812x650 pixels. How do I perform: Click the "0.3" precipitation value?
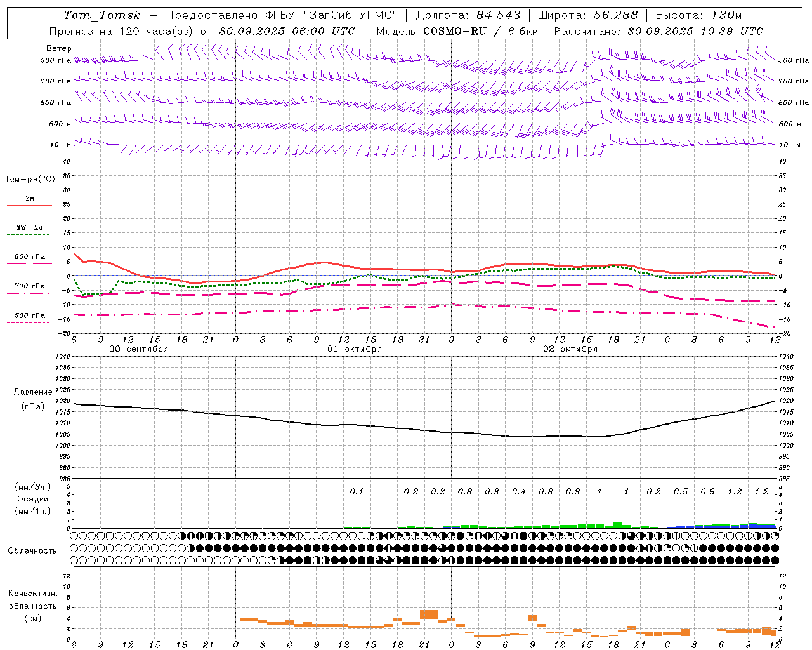[x=492, y=491]
